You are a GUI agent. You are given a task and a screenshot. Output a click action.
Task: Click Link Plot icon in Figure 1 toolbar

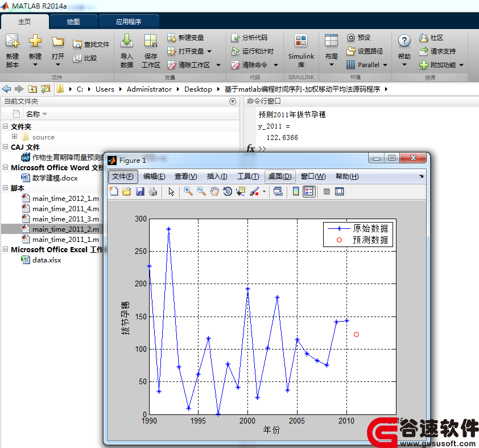pyautogui.click(x=278, y=192)
